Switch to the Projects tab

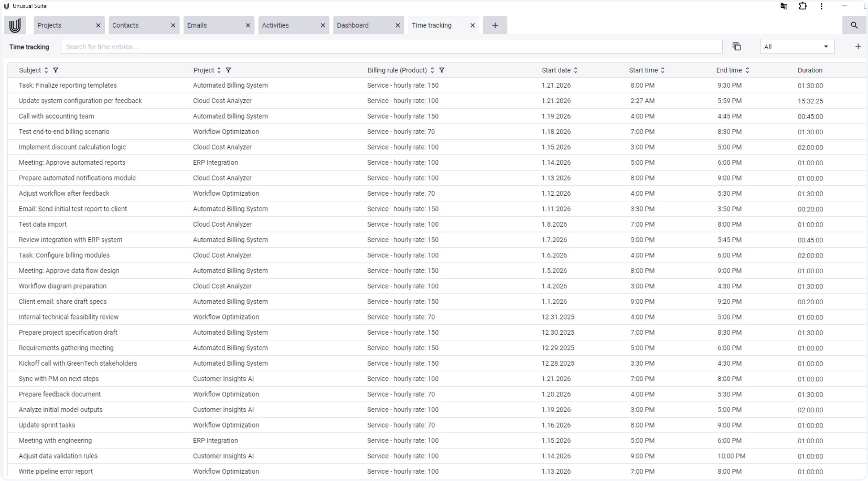coord(63,25)
